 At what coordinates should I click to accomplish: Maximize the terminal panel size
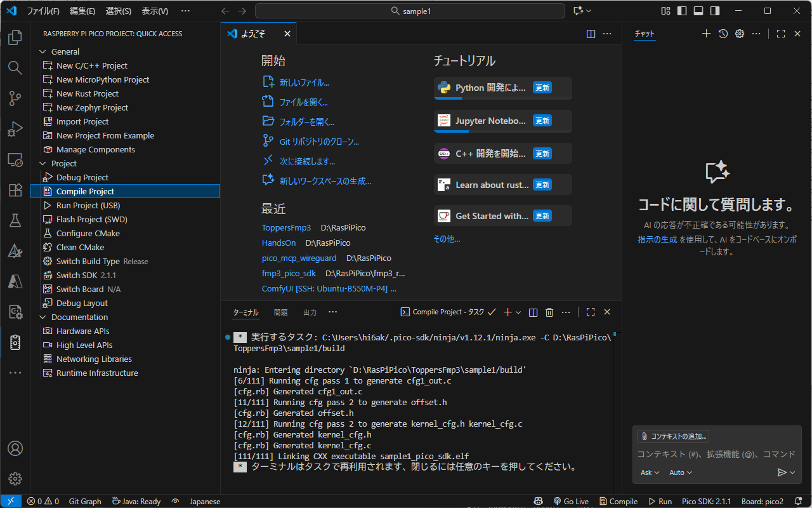click(591, 312)
